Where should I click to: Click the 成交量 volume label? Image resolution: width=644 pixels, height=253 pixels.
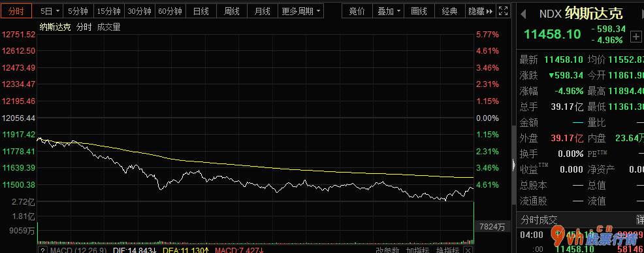[108, 27]
